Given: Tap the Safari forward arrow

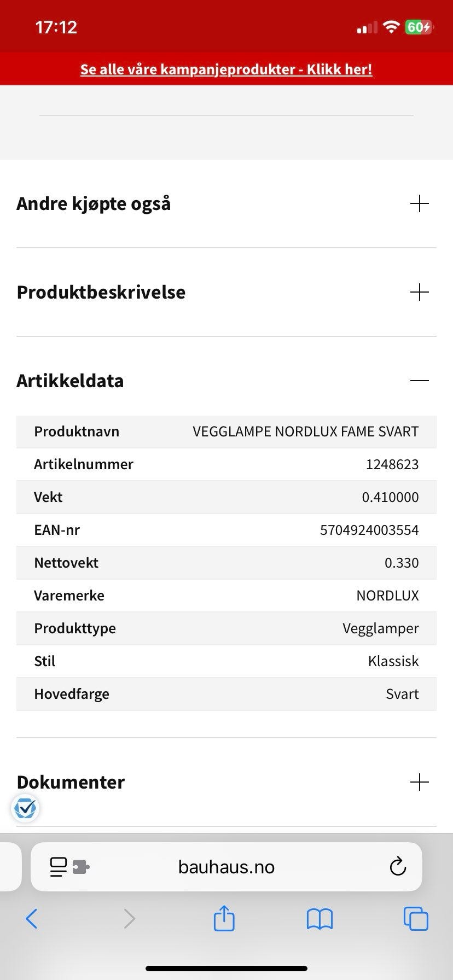Looking at the screenshot, I should pyautogui.click(x=129, y=919).
